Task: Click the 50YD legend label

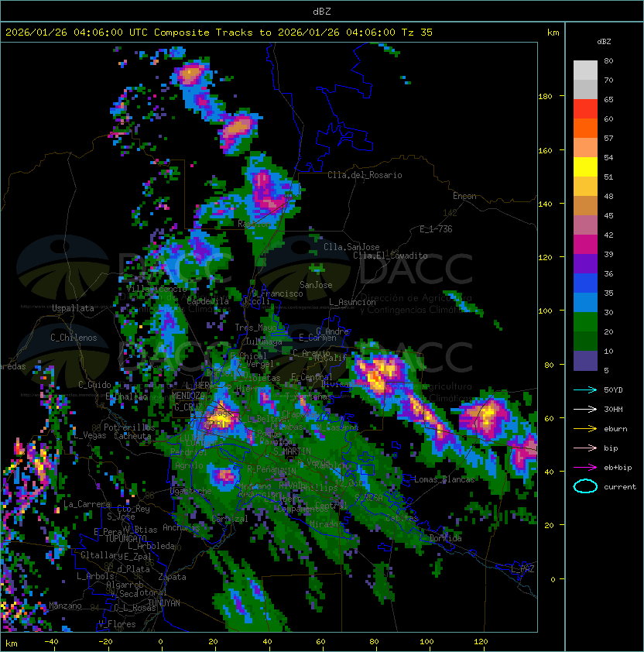Action: tap(613, 390)
